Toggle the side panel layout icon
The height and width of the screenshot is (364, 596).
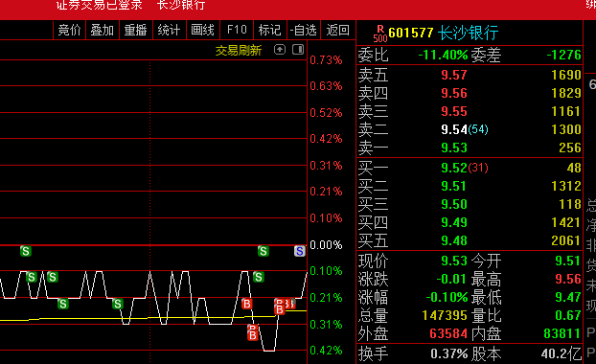pyautogui.click(x=298, y=50)
